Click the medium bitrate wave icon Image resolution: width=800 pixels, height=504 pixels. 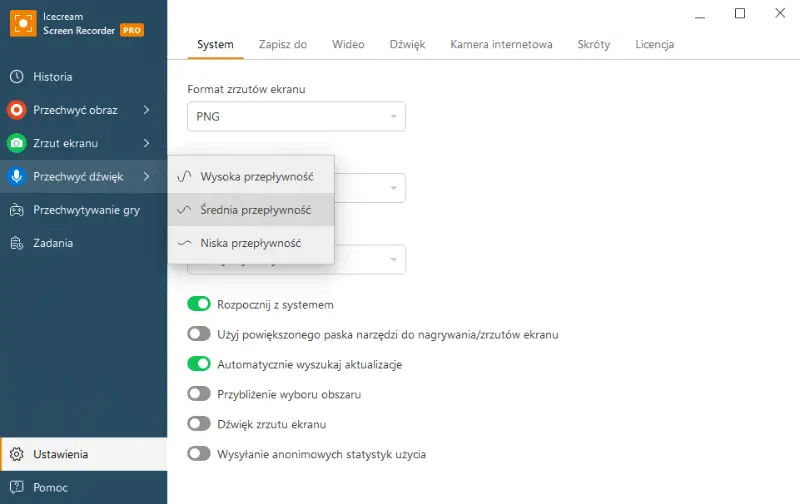tap(184, 210)
